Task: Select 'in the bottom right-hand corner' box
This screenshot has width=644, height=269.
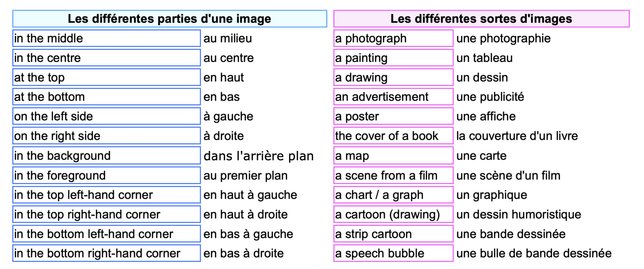Action: [107, 253]
